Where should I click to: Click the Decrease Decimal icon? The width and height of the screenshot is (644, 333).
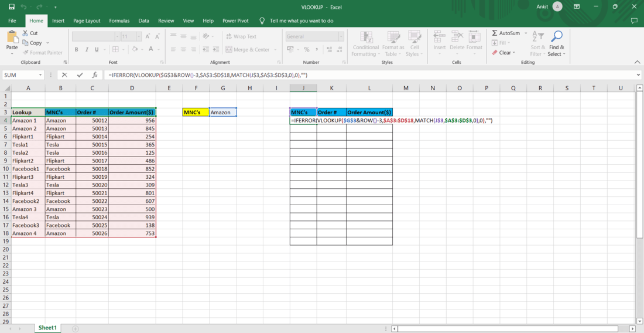click(339, 49)
